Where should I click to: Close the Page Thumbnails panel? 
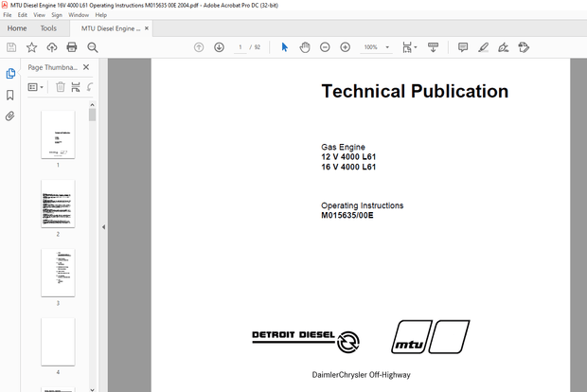pyautogui.click(x=87, y=67)
